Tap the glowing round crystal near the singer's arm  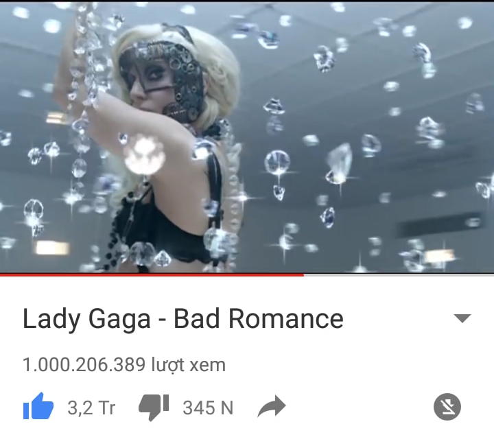[x=144, y=154]
